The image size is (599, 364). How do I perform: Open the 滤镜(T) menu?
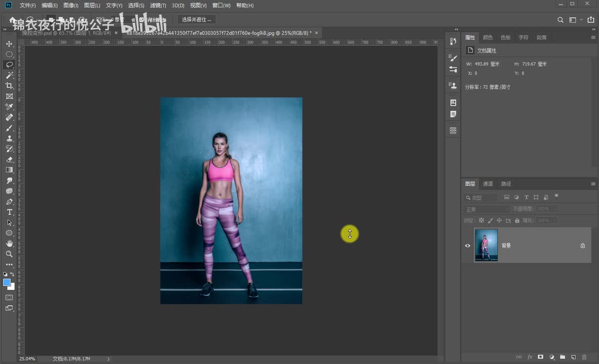[158, 6]
